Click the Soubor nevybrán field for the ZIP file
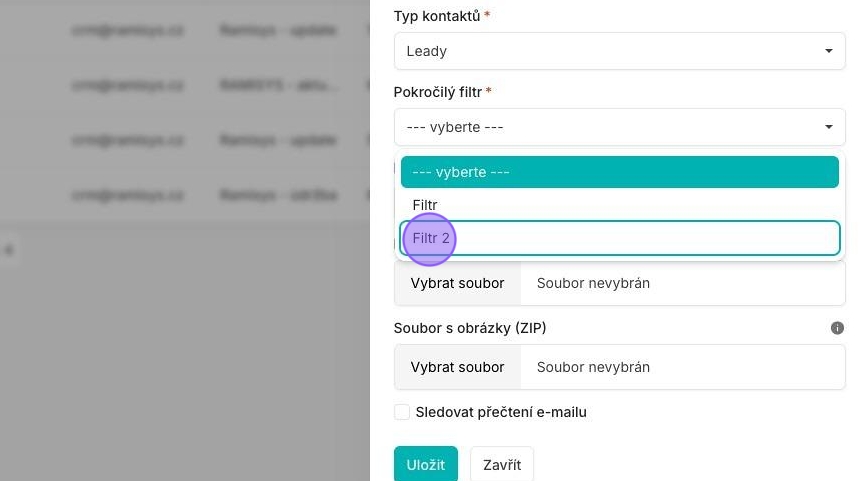860x481 pixels. click(682, 367)
